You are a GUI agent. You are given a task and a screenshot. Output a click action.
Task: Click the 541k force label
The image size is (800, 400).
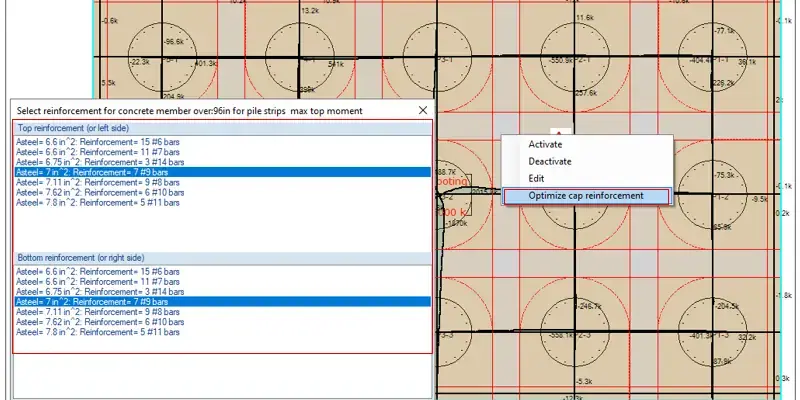click(336, 64)
